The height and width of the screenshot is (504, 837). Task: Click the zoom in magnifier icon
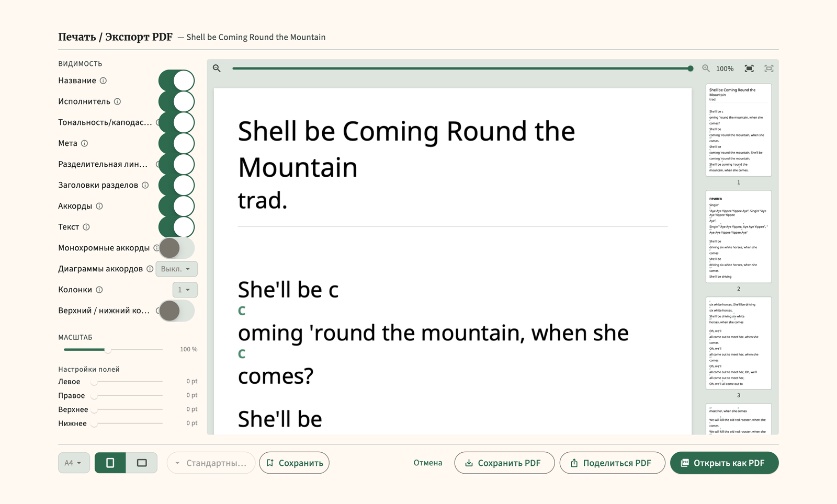(x=706, y=68)
